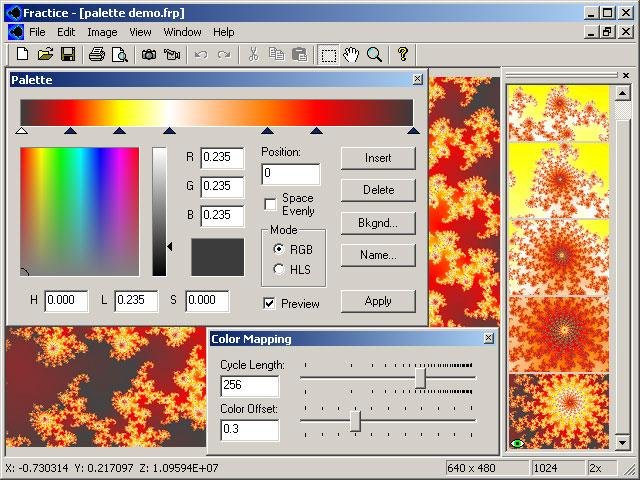Select the HLS mode radio button
The height and width of the screenshot is (480, 640).
click(x=279, y=269)
